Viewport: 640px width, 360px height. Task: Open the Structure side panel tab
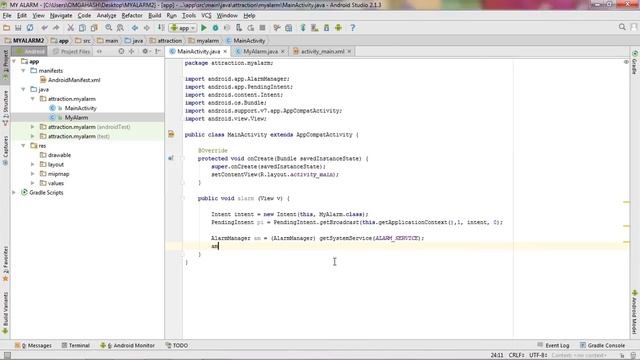pos(5,107)
